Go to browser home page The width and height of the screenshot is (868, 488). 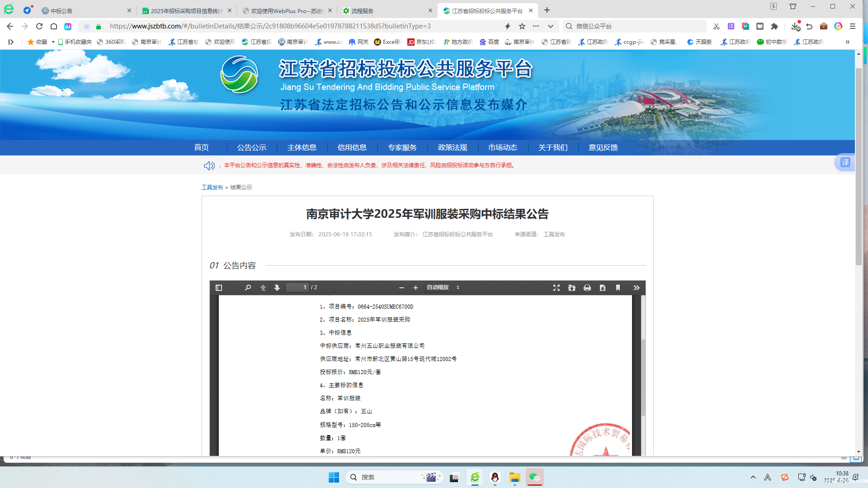[x=54, y=26]
